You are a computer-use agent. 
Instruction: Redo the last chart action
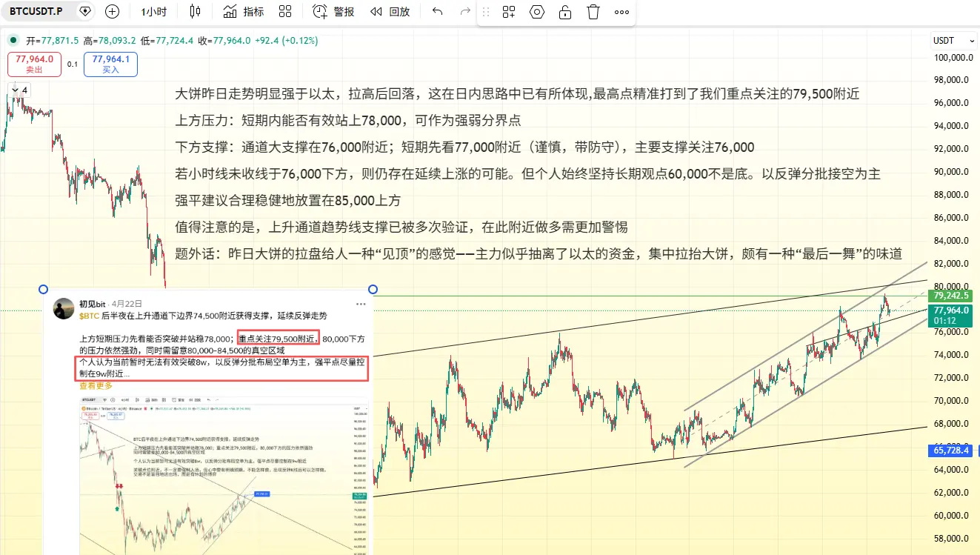(x=465, y=12)
